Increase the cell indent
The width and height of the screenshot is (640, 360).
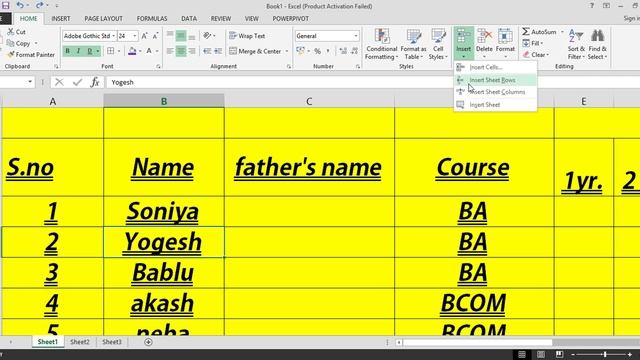pos(218,51)
